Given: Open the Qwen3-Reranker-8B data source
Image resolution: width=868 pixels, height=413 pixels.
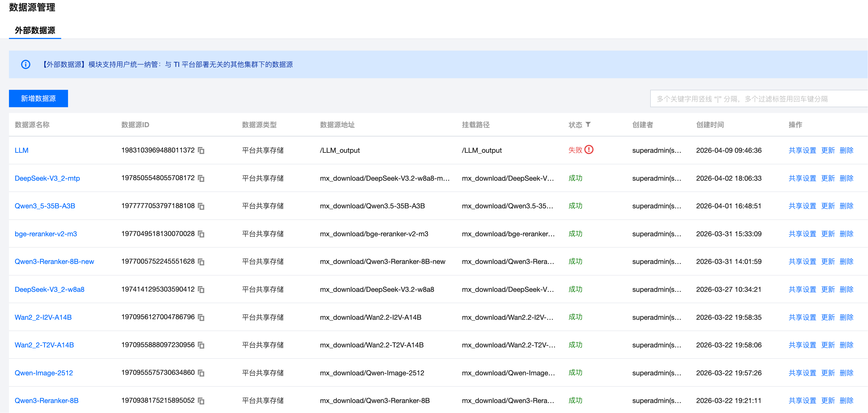Looking at the screenshot, I should (46, 401).
